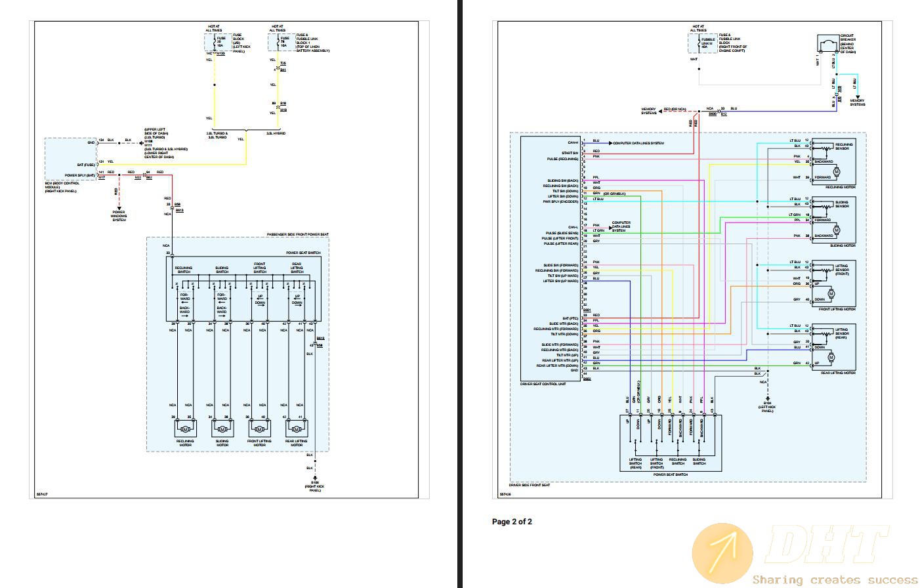Click the "B104 (LEFT KICK PANEL)" ground label
The image size is (920, 588).
(767, 408)
